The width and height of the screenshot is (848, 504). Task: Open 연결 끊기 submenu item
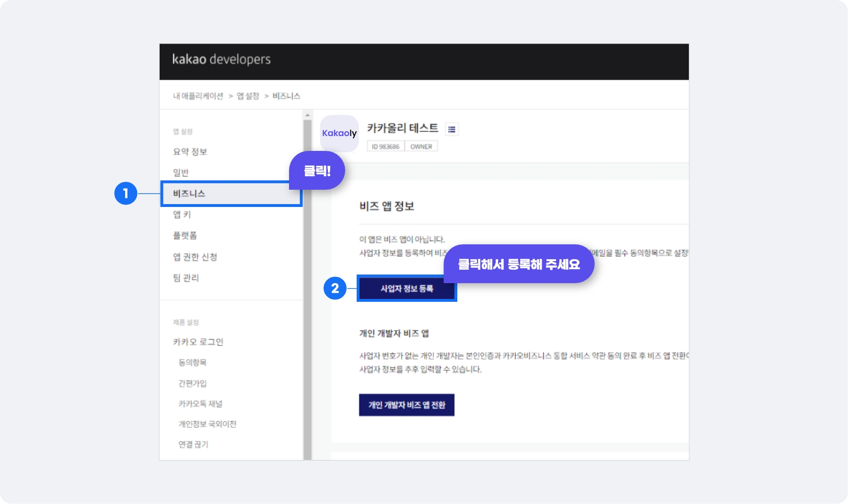click(x=194, y=445)
